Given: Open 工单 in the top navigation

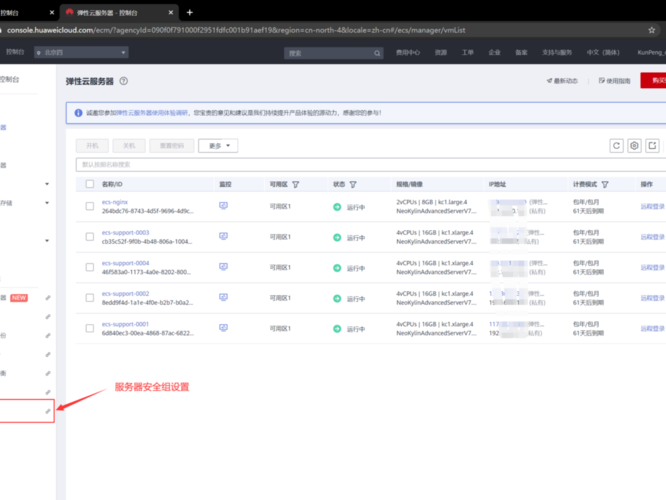Looking at the screenshot, I should pyautogui.click(x=468, y=53).
